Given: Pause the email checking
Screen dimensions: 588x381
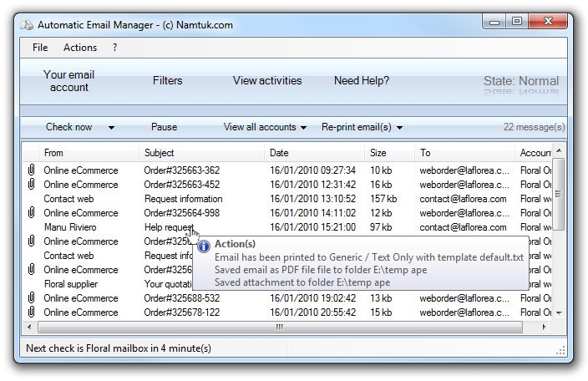Looking at the screenshot, I should pyautogui.click(x=164, y=127).
